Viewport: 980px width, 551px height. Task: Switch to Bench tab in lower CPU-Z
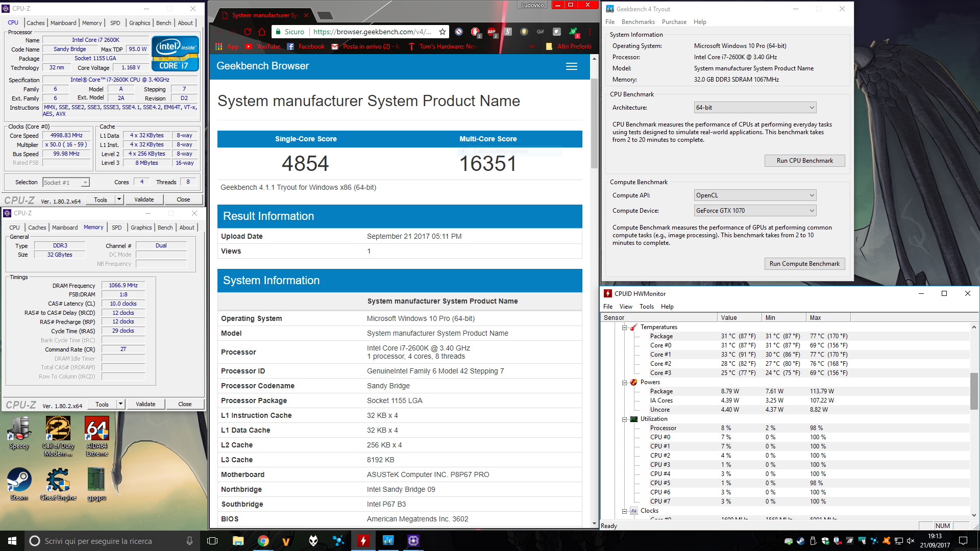165,228
